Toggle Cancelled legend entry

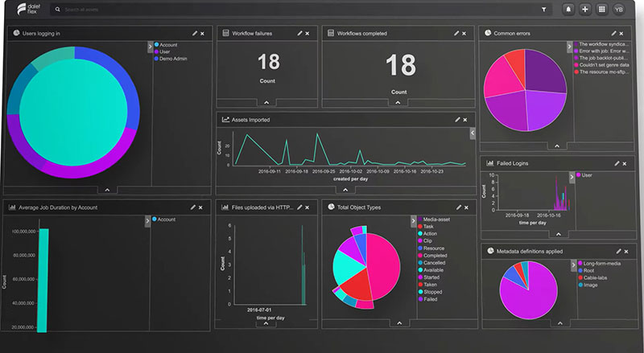431,263
